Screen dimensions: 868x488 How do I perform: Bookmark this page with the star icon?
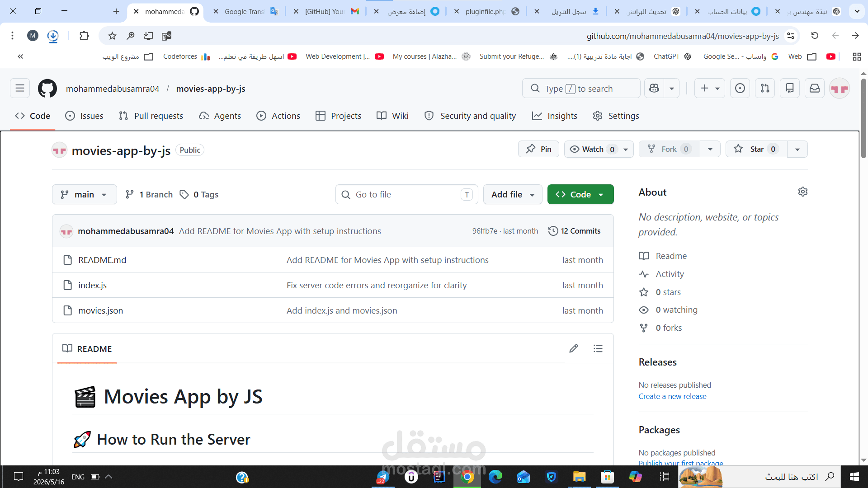[113, 36]
